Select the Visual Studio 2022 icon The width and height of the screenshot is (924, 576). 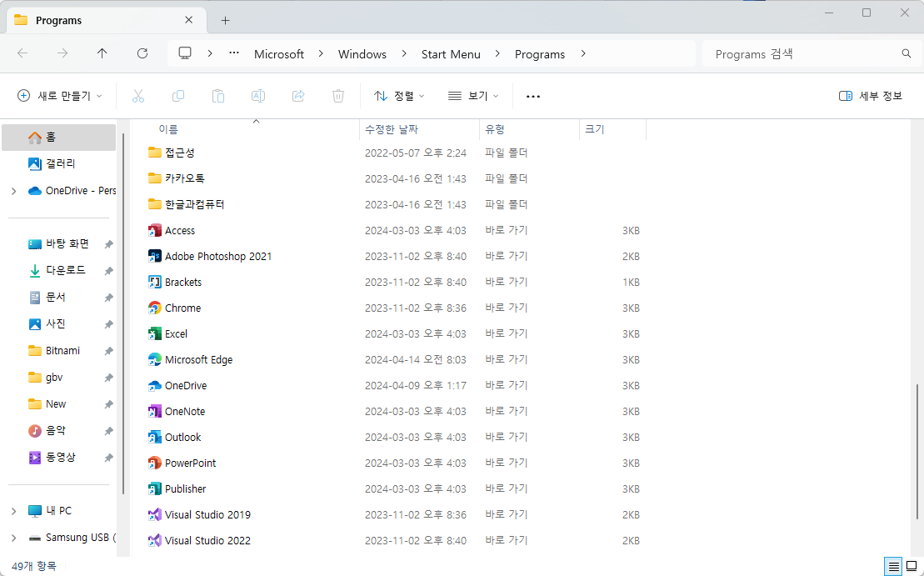point(154,541)
